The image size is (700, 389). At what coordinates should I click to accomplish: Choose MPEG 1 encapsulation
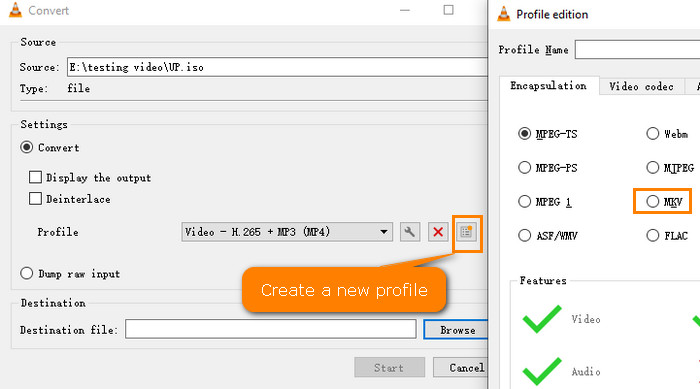(x=525, y=201)
